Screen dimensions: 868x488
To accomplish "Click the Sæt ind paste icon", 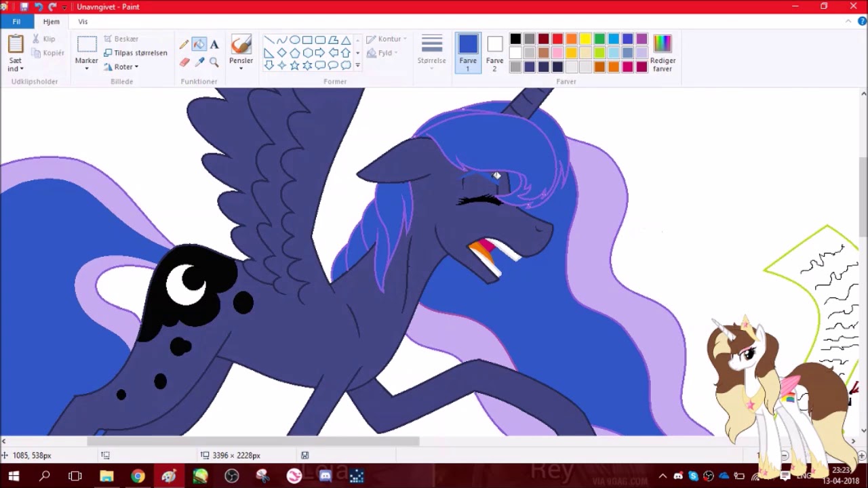I will (16, 44).
